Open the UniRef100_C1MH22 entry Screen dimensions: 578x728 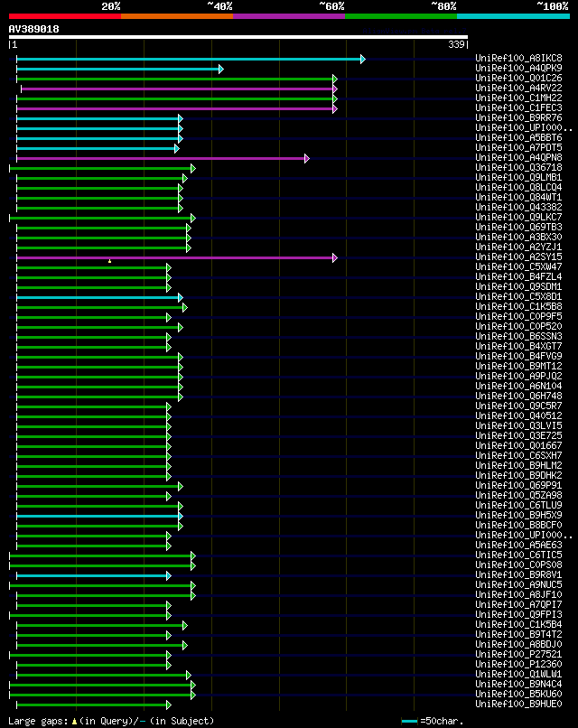(518, 98)
